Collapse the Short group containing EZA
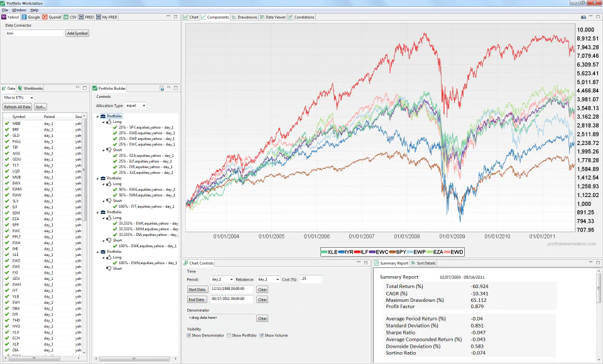Image resolution: width=603 pixels, height=364 pixels. pyautogui.click(x=104, y=150)
